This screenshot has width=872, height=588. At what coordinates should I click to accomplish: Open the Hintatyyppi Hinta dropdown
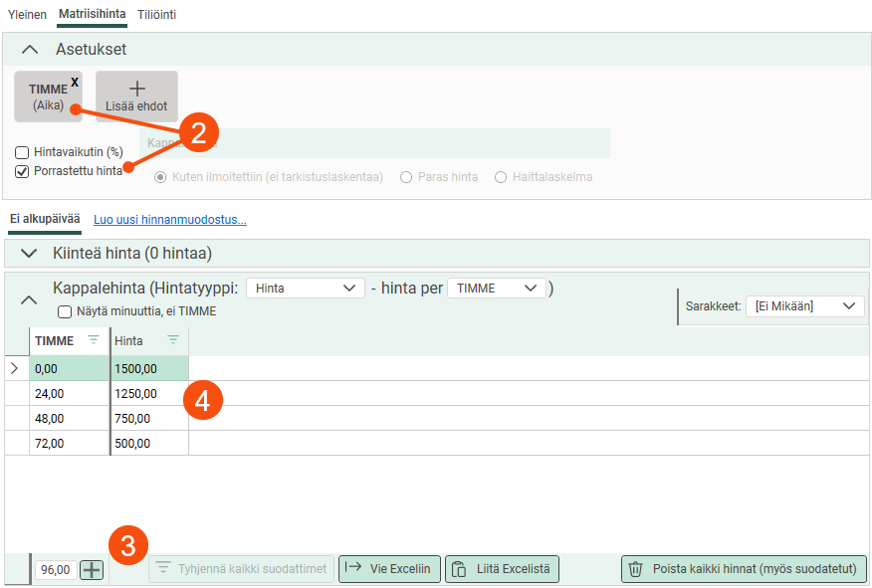[305, 289]
